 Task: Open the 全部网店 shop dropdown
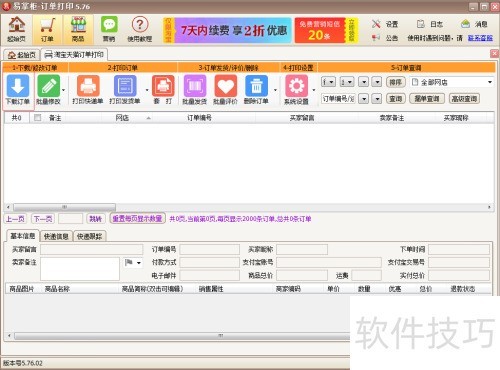tap(490, 82)
